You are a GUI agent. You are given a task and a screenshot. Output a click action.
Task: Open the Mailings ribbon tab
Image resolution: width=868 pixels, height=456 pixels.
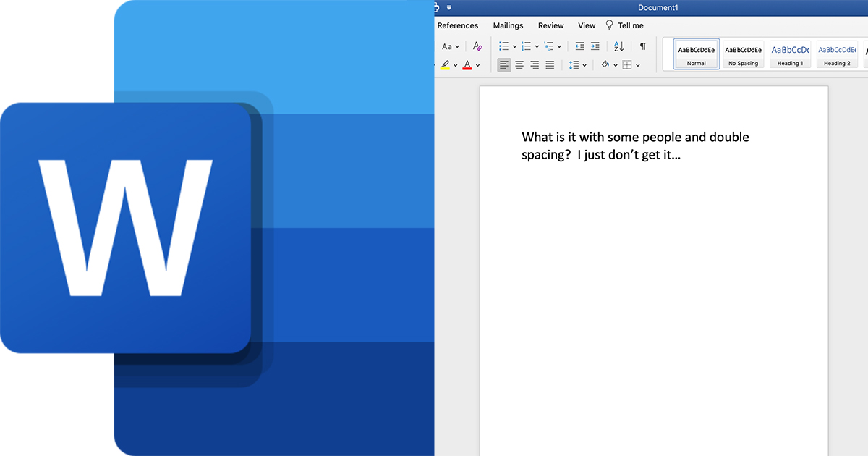(x=508, y=25)
